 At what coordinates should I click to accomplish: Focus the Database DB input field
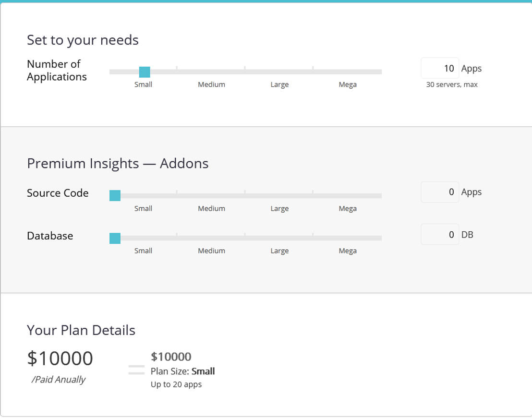[440, 234]
